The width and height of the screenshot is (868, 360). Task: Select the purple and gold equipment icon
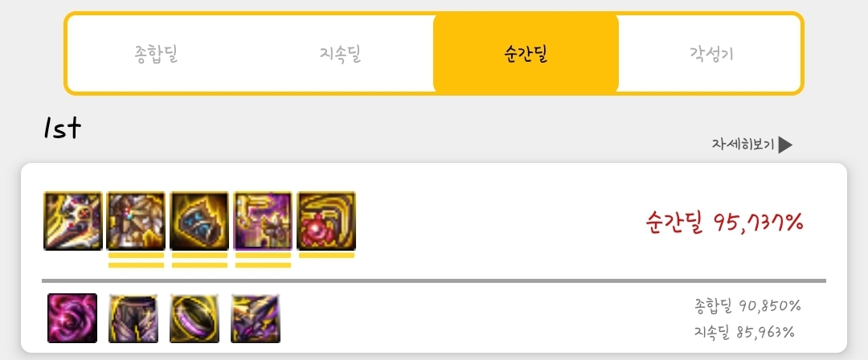(x=263, y=221)
